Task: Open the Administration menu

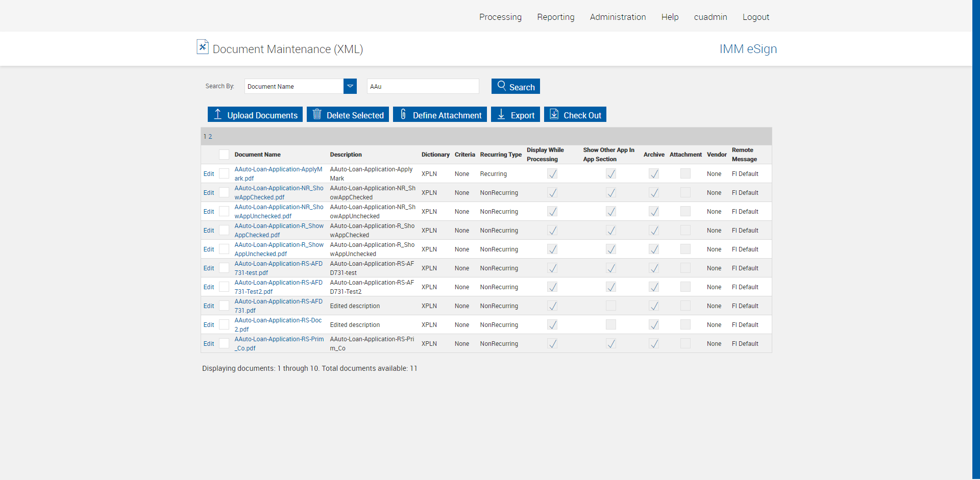Action: coord(618,17)
